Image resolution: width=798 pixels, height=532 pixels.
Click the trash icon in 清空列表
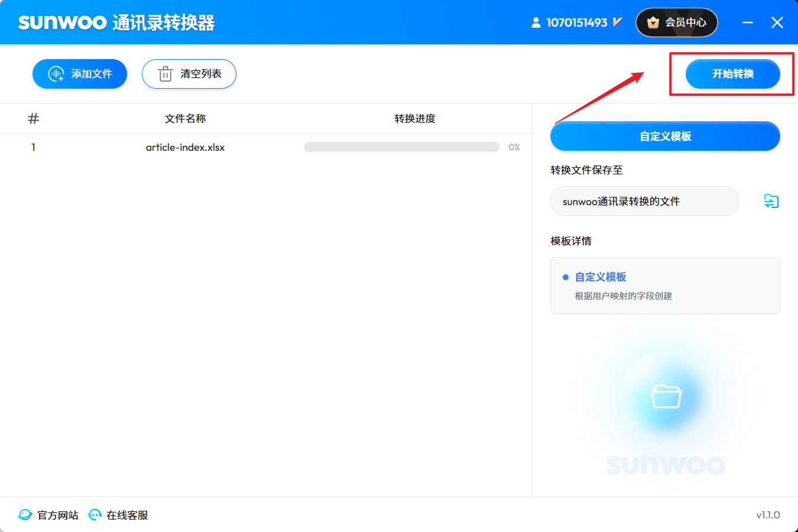165,74
